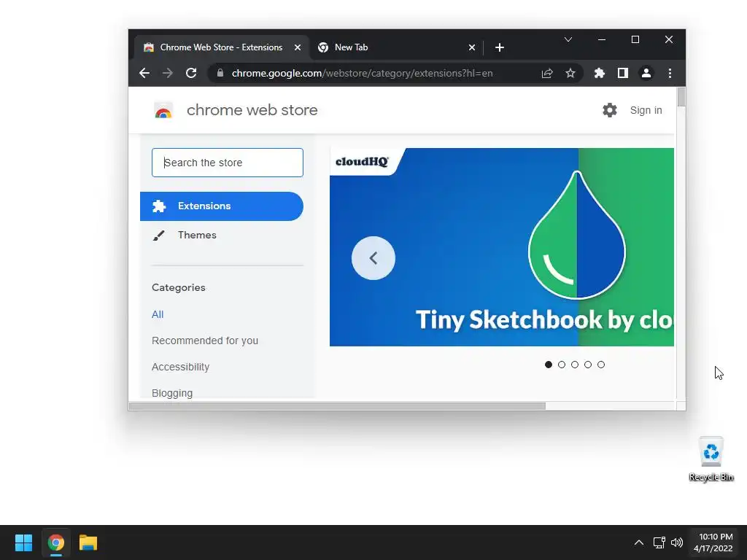Click the Chrome taskbar icon

click(55, 542)
